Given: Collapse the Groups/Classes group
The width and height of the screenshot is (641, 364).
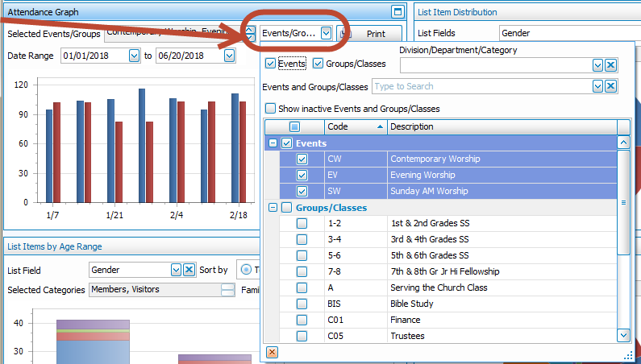Looking at the screenshot, I should tap(273, 208).
